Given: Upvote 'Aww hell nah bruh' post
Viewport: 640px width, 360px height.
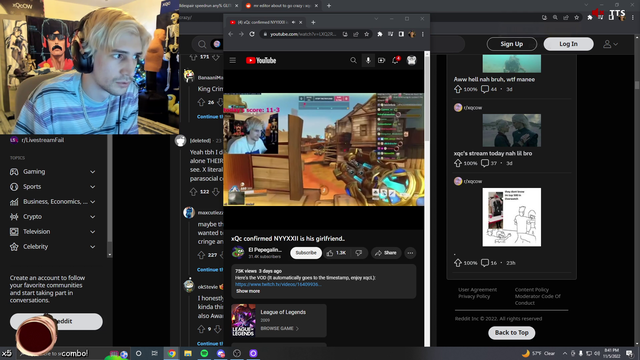Looking at the screenshot, I should pos(458,89).
